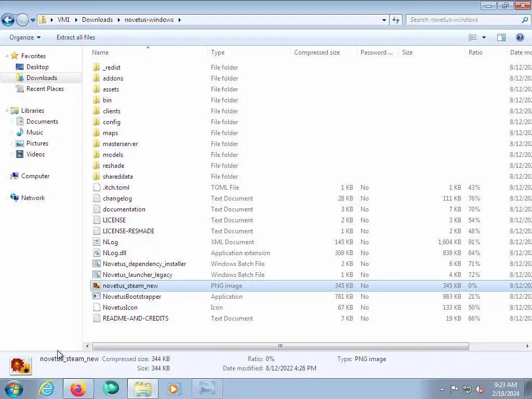Select the clients folder icon
The width and height of the screenshot is (532, 399).
[x=97, y=111]
